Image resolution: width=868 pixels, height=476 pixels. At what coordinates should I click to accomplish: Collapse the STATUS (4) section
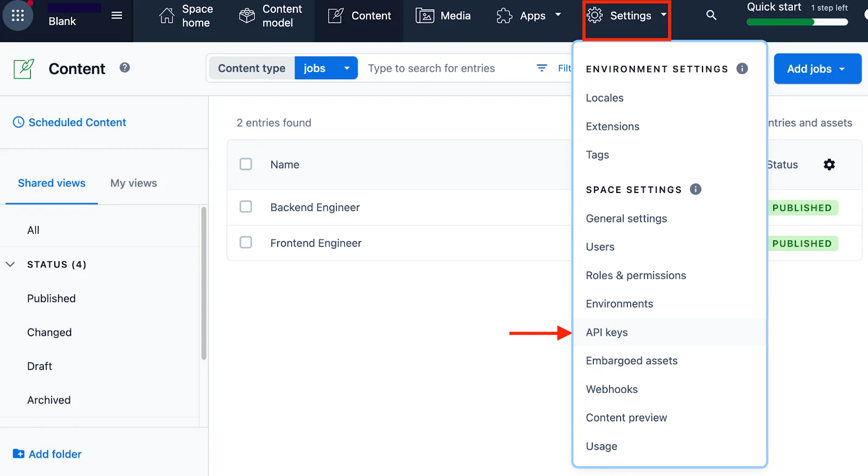point(10,265)
